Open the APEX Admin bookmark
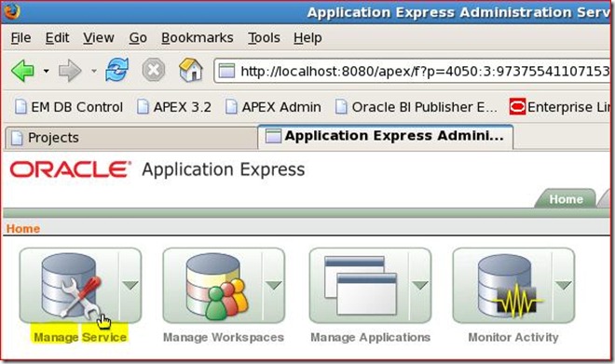Viewport: 615px width, 364px height. click(x=273, y=106)
